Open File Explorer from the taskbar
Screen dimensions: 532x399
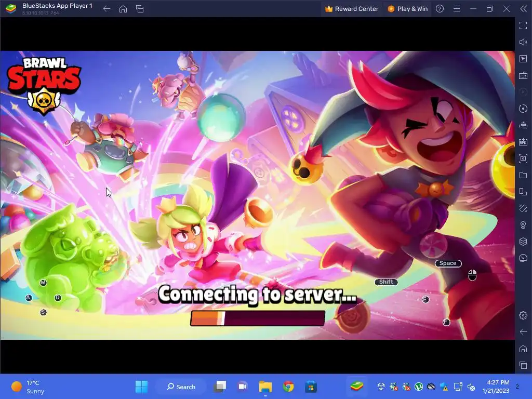pyautogui.click(x=265, y=387)
